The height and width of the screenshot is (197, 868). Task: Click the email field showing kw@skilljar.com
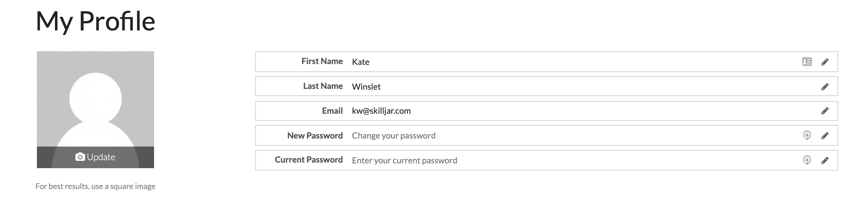[x=562, y=111]
